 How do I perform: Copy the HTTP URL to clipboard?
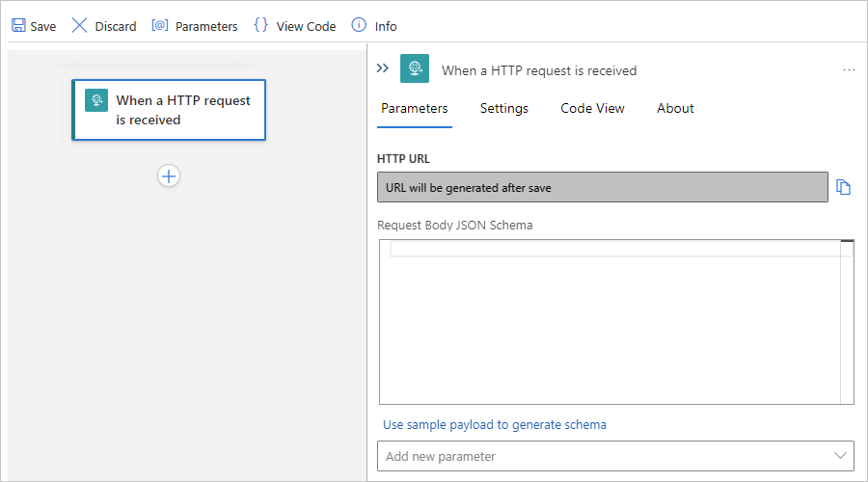coord(844,187)
